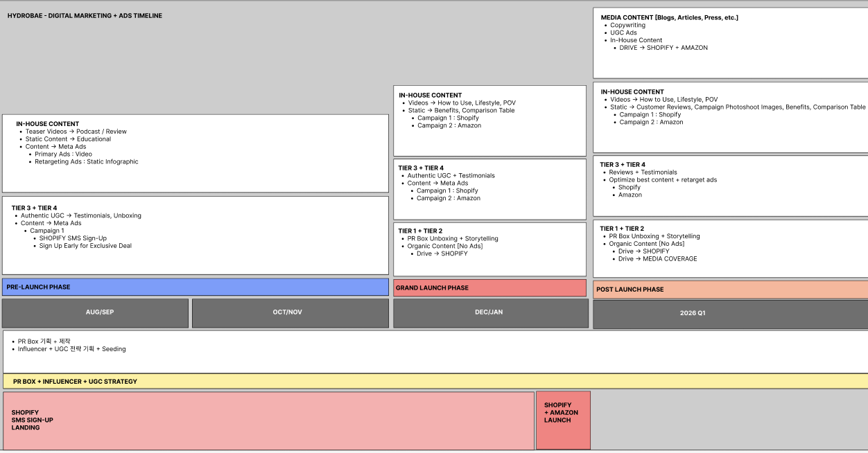Select the OCT/NOV timeline block
The width and height of the screenshot is (868, 453).
point(287,312)
